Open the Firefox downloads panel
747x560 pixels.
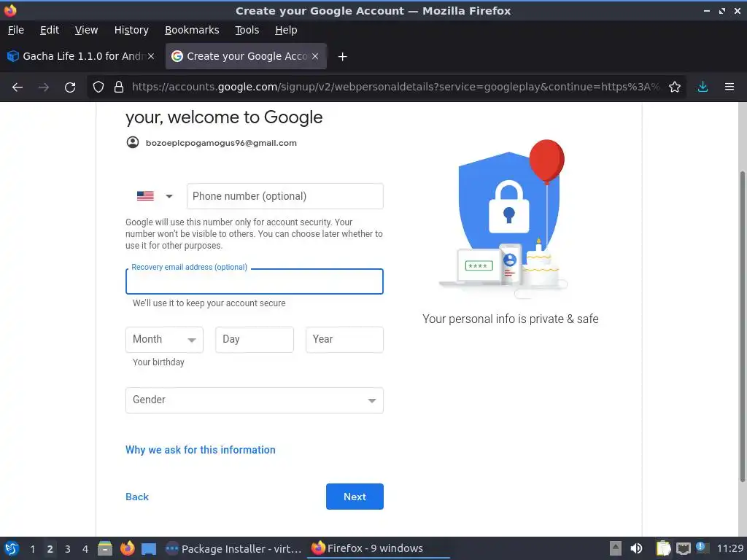tap(703, 87)
